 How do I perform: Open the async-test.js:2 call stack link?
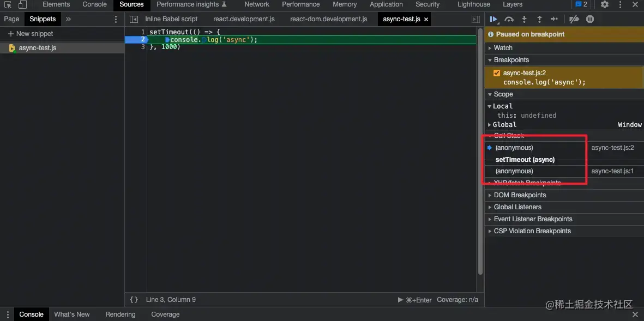(612, 148)
